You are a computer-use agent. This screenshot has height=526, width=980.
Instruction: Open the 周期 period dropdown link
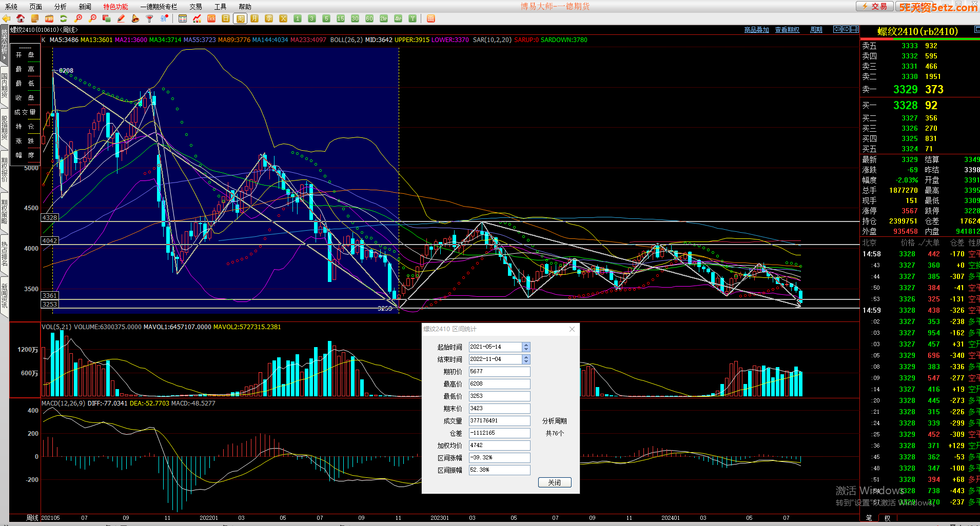816,30
